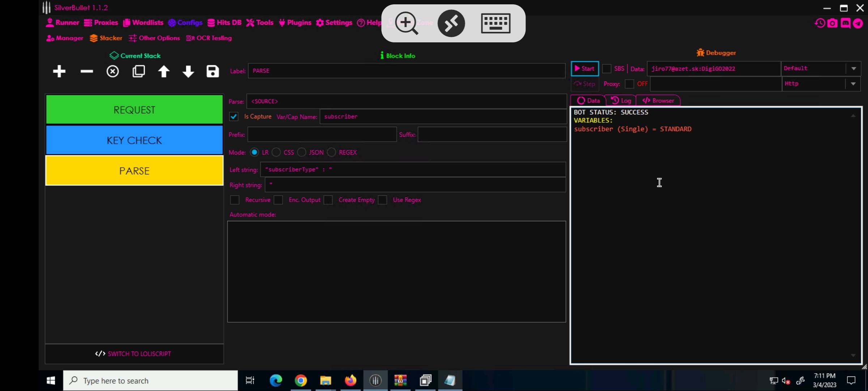Click the disable block circle-x icon

112,71
